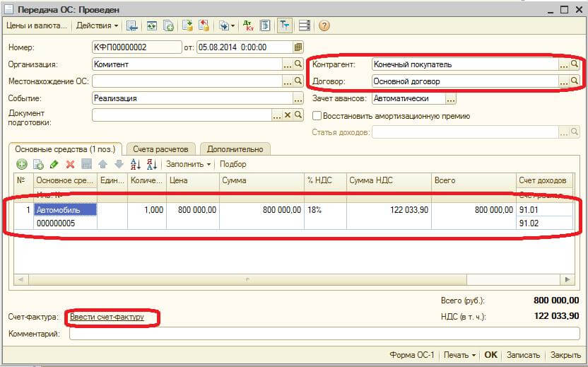Click the Дт/Кт postings icon
588x367 pixels.
pos(248,25)
